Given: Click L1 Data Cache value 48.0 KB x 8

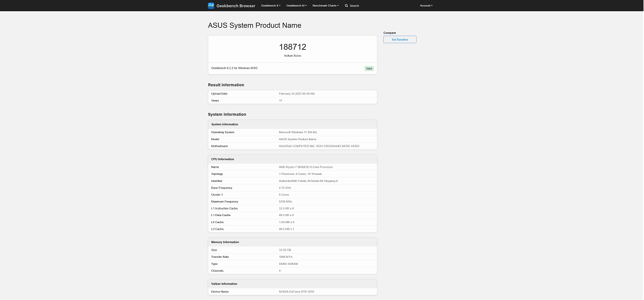Looking at the screenshot, I should pyautogui.click(x=286, y=215).
